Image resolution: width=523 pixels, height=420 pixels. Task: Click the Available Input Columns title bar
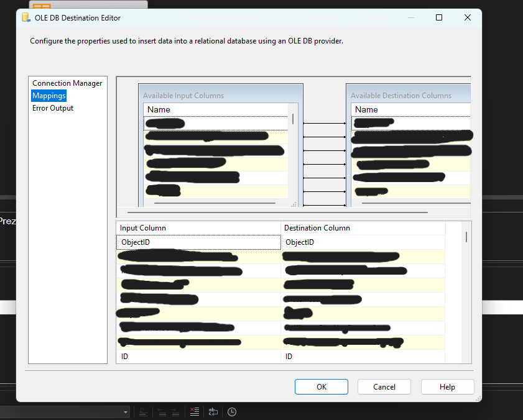click(221, 94)
